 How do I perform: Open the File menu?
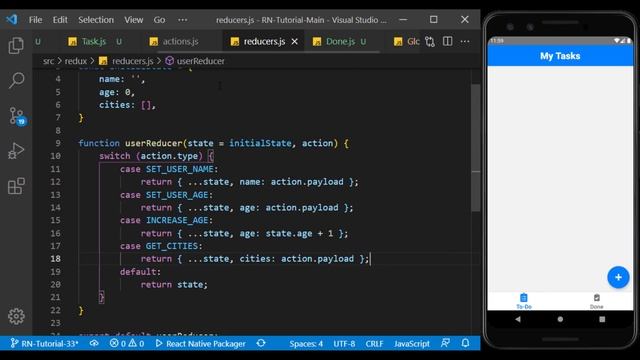36,20
